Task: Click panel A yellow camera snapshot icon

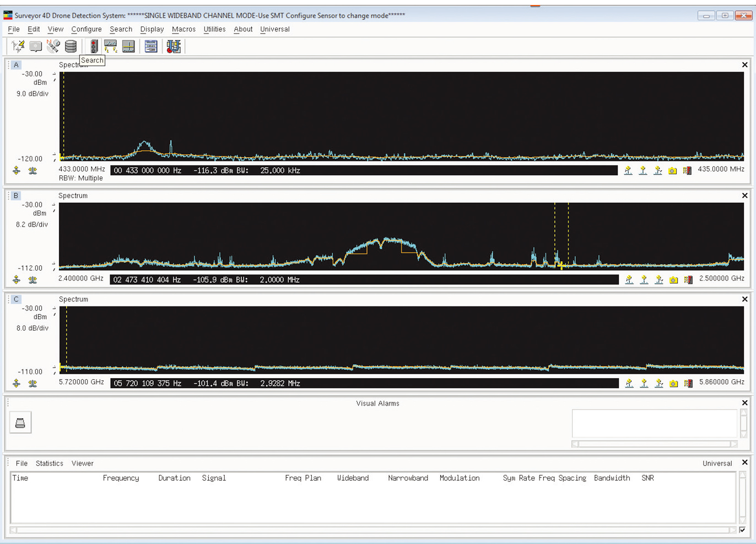Action: (672, 171)
